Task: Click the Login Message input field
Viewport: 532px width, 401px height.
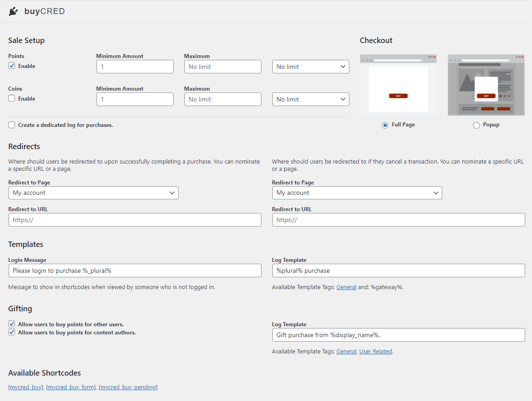Action: coord(135,271)
